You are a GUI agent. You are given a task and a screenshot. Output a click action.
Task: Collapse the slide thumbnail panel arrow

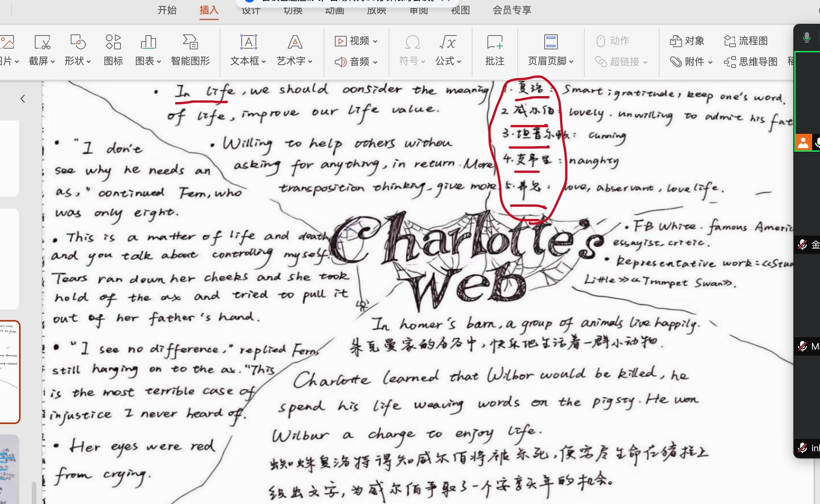(23, 99)
